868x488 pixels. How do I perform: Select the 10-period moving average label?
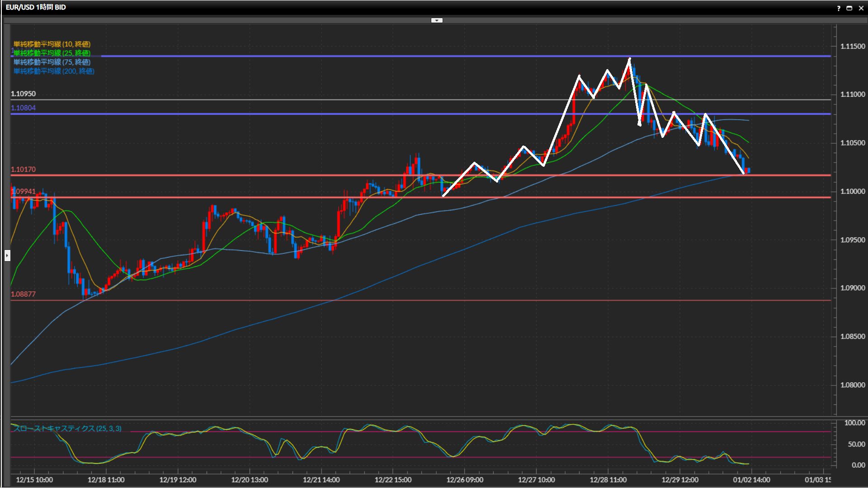(52, 44)
